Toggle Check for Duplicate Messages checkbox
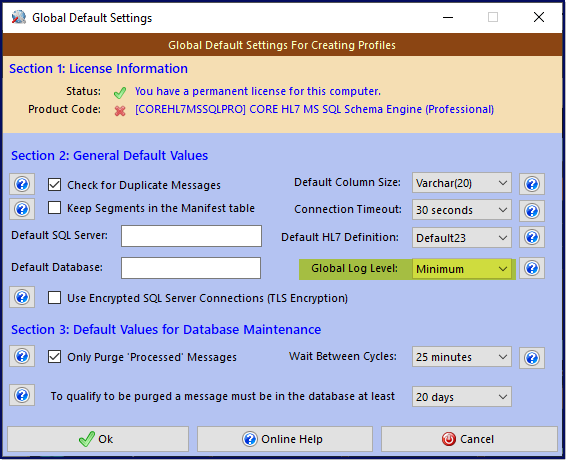This screenshot has height=462, width=568. pos(54,184)
